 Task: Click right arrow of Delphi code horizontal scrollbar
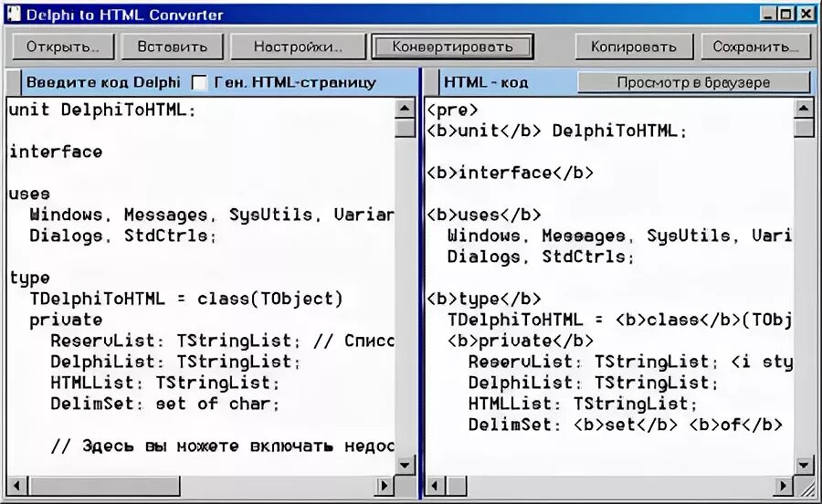pyautogui.click(x=385, y=486)
